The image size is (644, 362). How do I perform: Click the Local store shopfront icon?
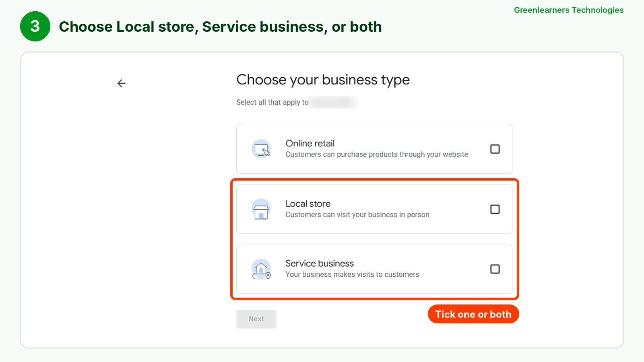(261, 209)
